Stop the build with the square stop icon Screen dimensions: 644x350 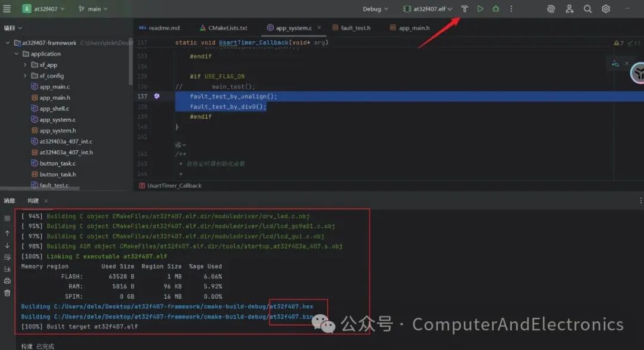7,218
